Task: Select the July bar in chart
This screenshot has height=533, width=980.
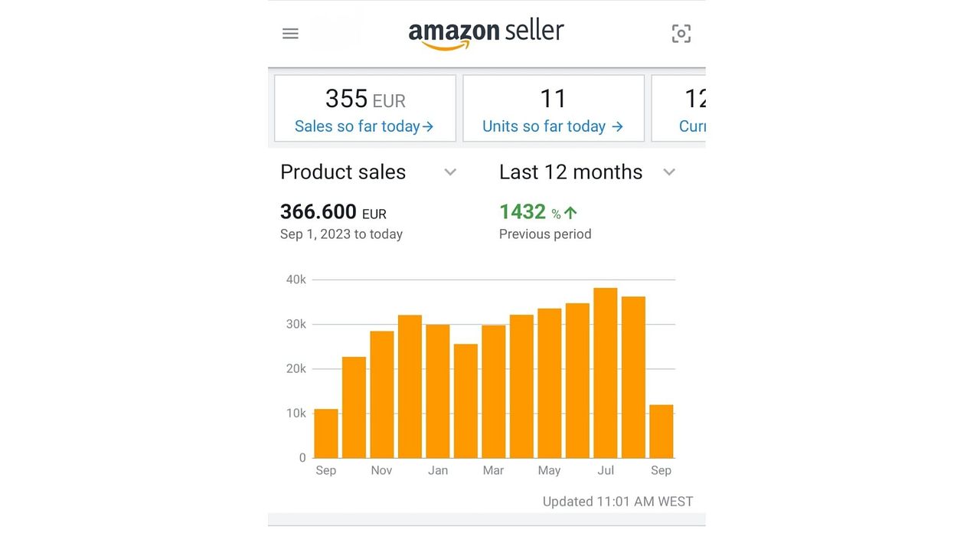Action: (x=605, y=373)
